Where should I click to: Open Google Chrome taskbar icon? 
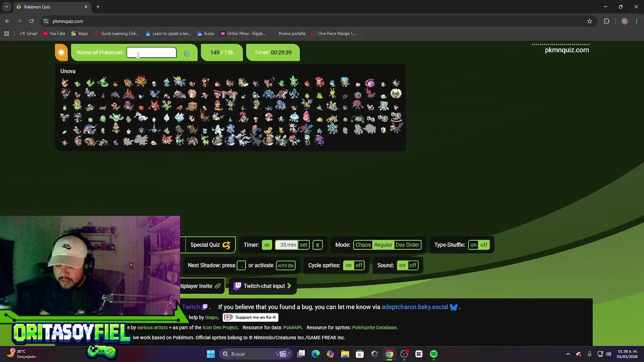pos(389,354)
